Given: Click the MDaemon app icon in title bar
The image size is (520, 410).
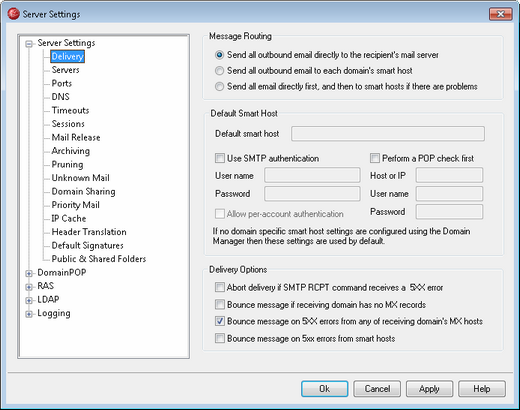Looking at the screenshot, I should 13,14.
